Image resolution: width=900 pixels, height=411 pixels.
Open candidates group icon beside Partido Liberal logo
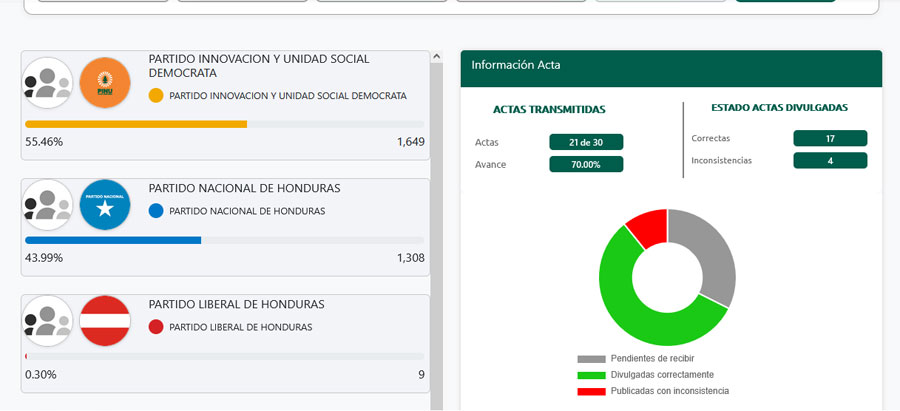pos(48,321)
